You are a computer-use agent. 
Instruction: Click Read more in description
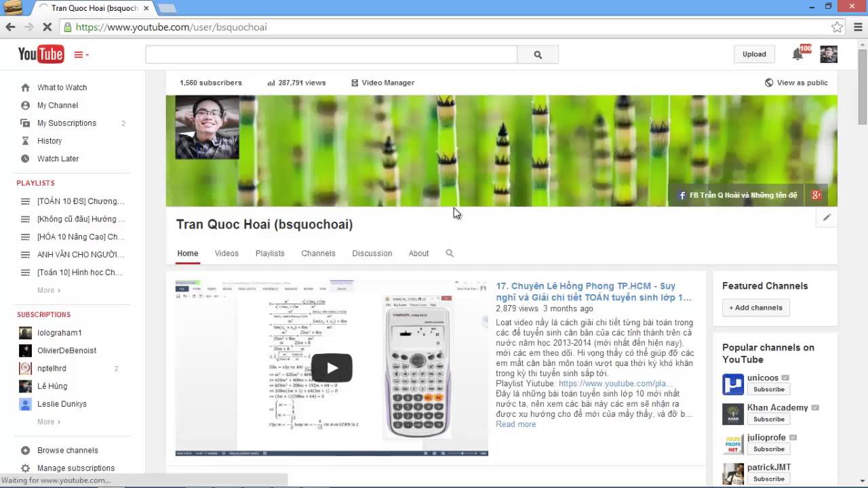tap(516, 424)
